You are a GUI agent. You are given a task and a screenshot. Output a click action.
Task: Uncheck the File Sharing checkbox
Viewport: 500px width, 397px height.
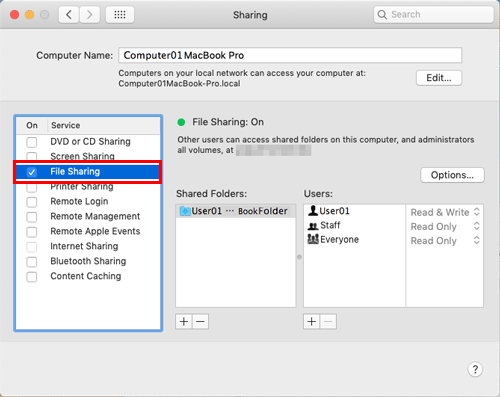32,172
